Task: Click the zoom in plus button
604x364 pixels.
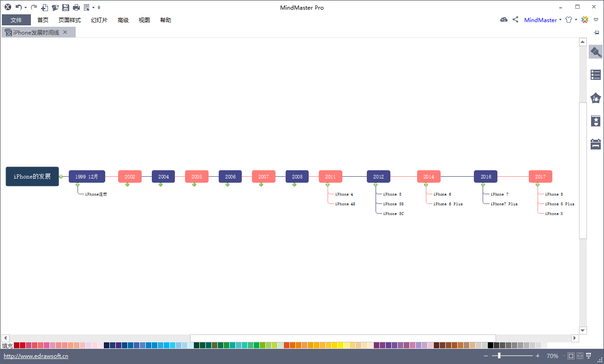Action: pyautogui.click(x=538, y=356)
